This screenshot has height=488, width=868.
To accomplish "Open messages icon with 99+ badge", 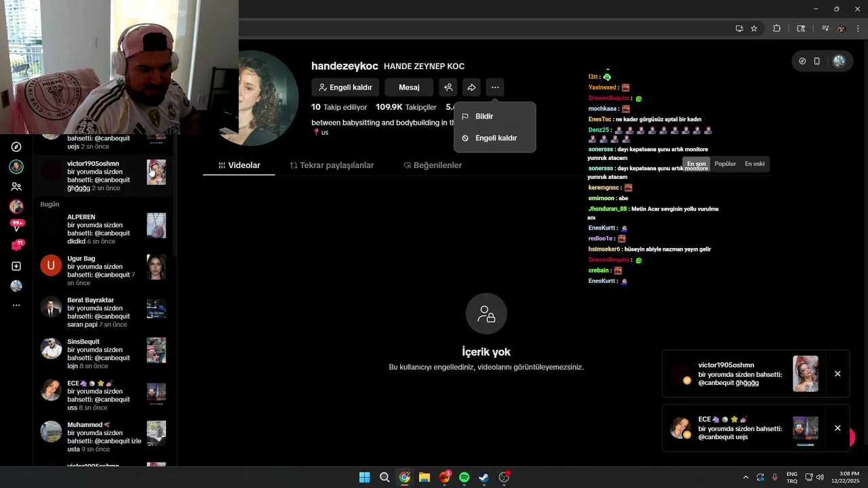I will click(16, 226).
